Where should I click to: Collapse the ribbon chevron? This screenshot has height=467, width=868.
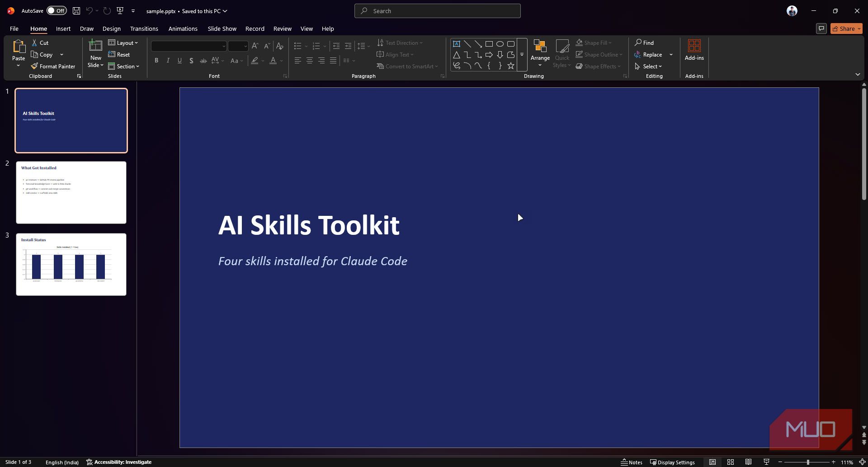click(x=858, y=74)
